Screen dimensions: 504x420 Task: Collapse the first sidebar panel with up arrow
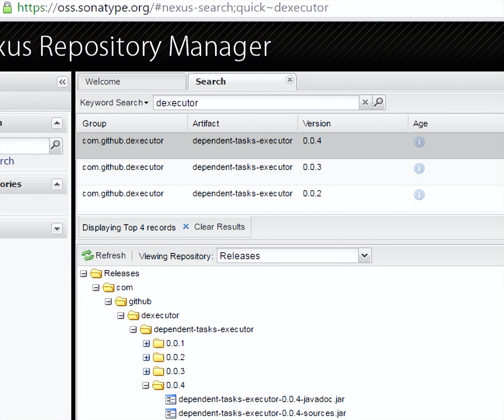[x=57, y=123]
